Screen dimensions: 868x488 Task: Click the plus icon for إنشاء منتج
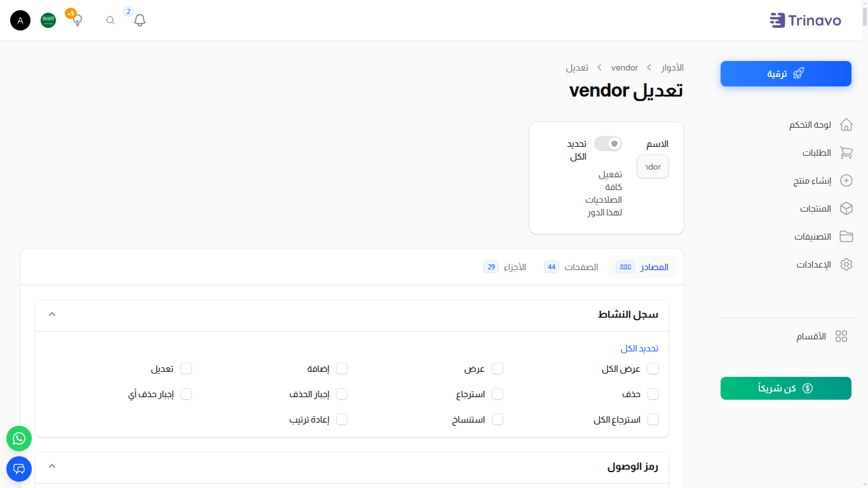(x=846, y=180)
